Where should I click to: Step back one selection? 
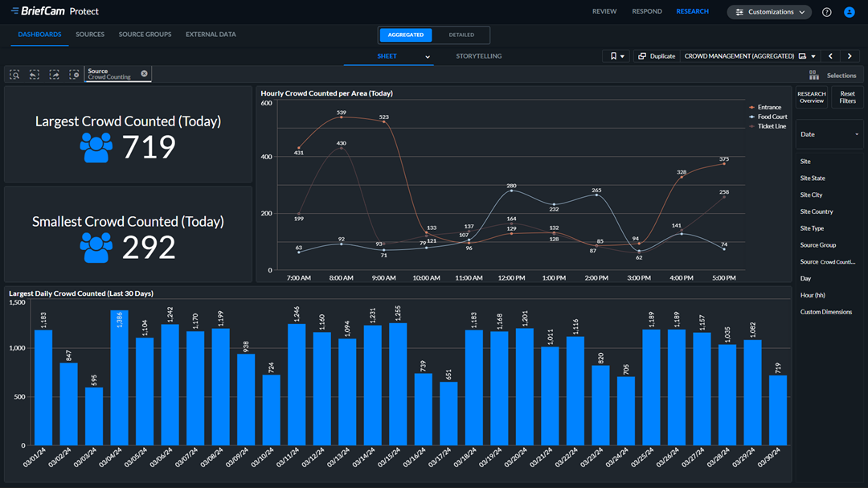(x=35, y=74)
